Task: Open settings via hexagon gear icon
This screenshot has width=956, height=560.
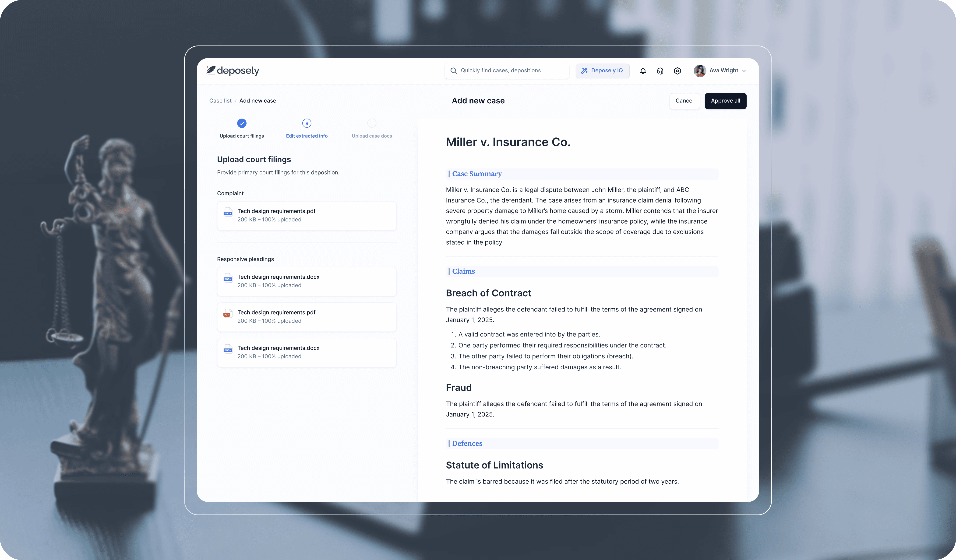Action: pyautogui.click(x=677, y=71)
